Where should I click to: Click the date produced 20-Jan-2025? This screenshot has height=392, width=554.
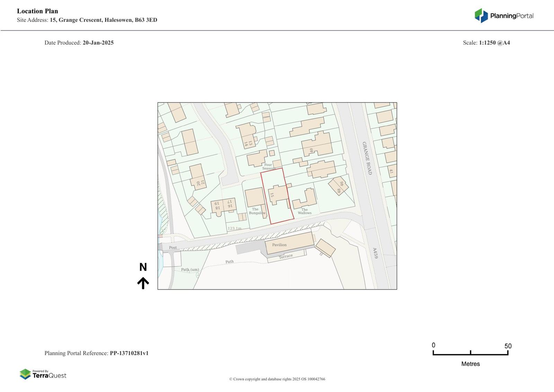98,43
